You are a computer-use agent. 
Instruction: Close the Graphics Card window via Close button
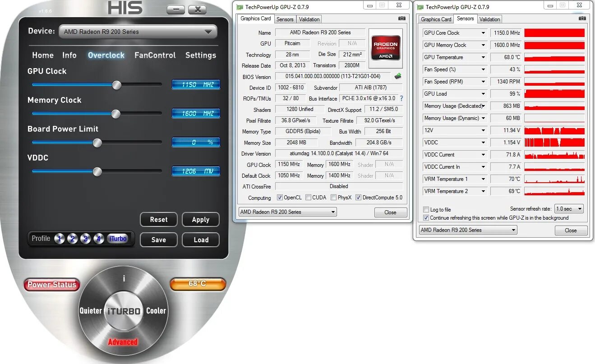(391, 212)
